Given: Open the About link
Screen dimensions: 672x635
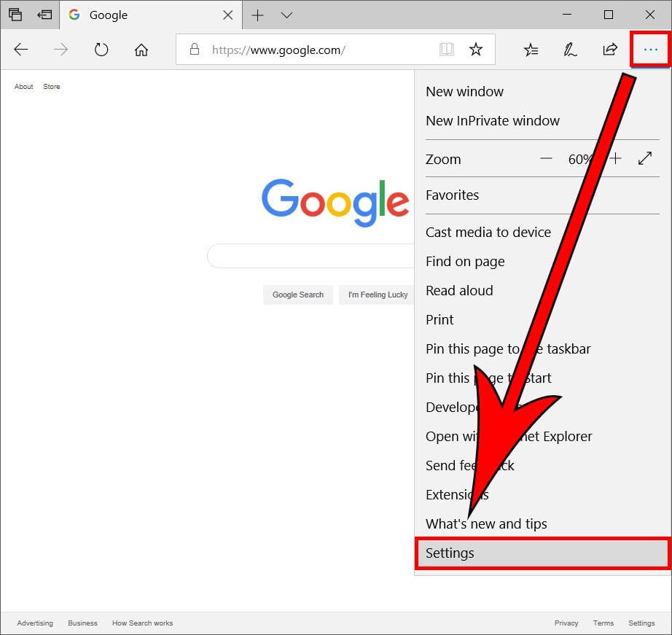Looking at the screenshot, I should coord(24,87).
